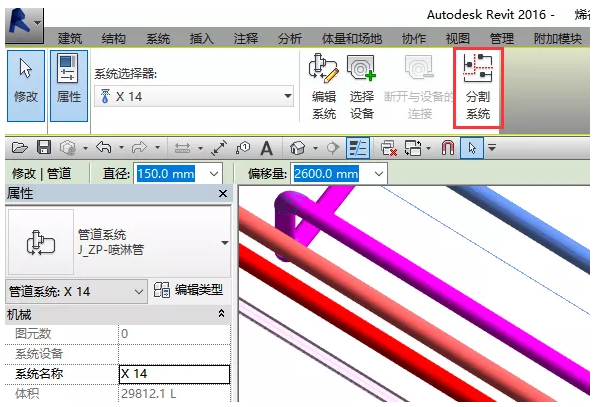
Task: Collapse the 机械 properties group
Action: coord(222,314)
